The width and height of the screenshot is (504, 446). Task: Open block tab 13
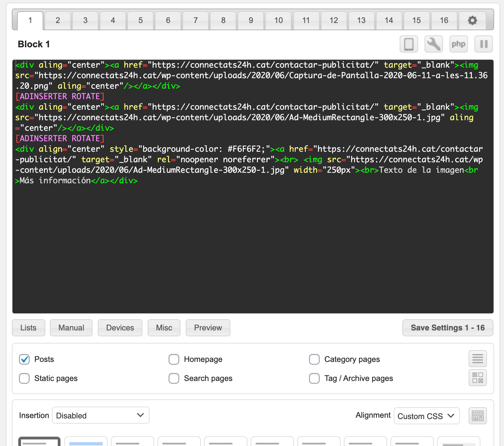[361, 21]
